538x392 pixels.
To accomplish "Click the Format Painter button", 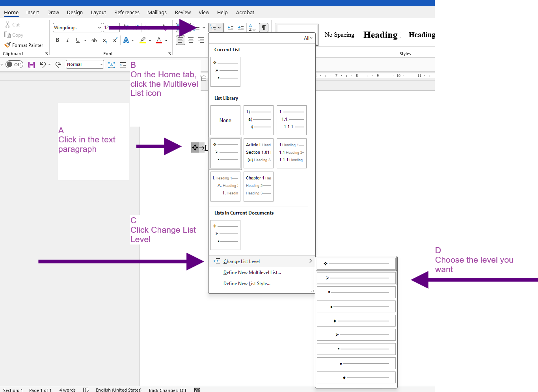I will [24, 45].
